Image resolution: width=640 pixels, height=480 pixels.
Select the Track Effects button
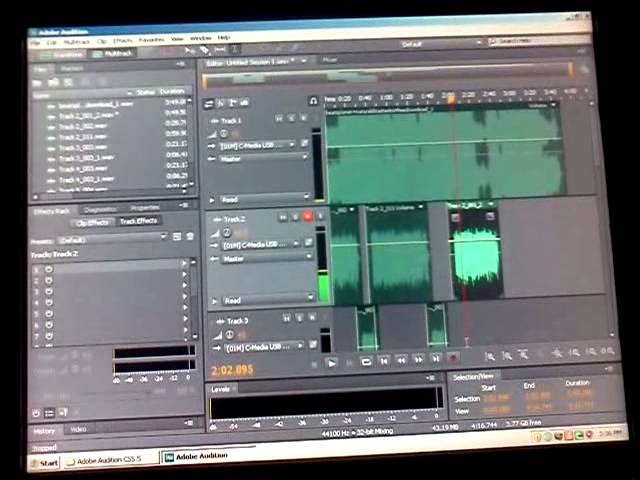(138, 221)
